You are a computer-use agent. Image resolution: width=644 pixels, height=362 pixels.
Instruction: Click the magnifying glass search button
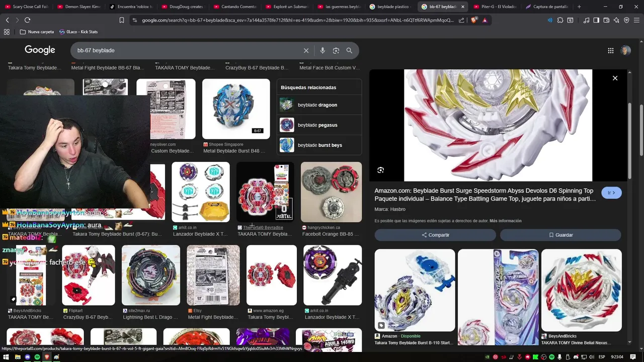point(349,50)
